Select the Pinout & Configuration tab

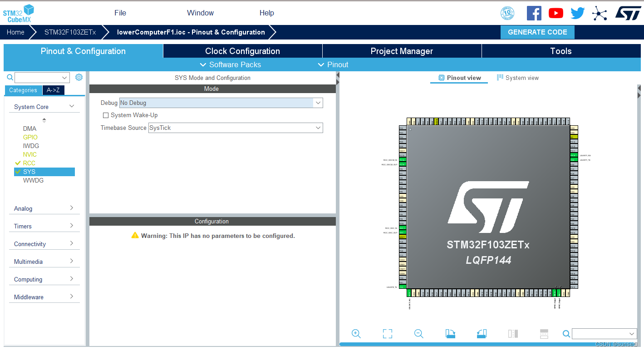(83, 51)
